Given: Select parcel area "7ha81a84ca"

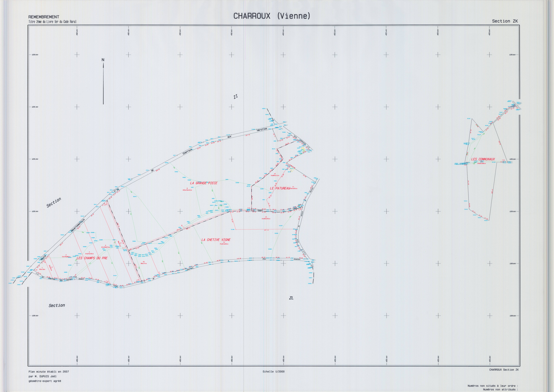Looking at the screenshot, I should click(x=224, y=244).
